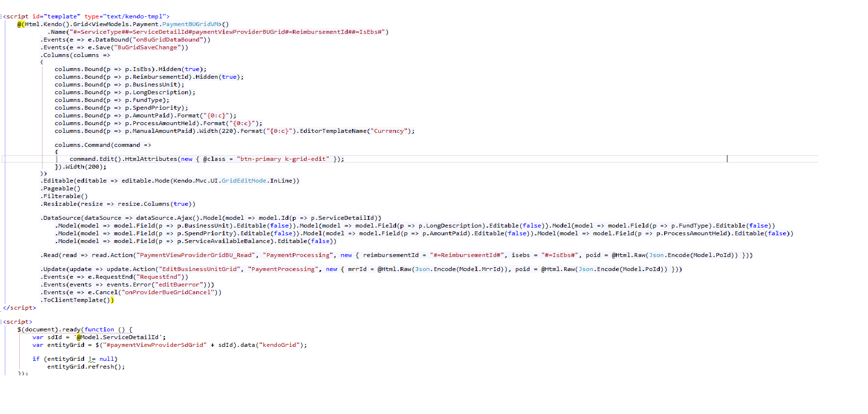868x414 pixels.
Task: Click the var sdId declaration line
Action: click(x=99, y=337)
